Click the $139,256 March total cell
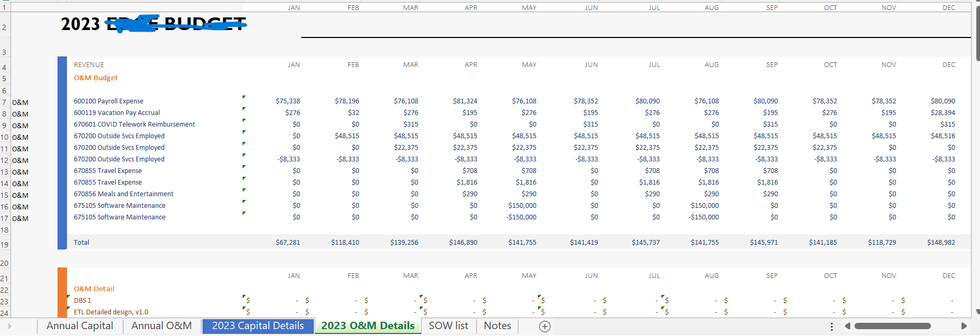 pyautogui.click(x=404, y=243)
